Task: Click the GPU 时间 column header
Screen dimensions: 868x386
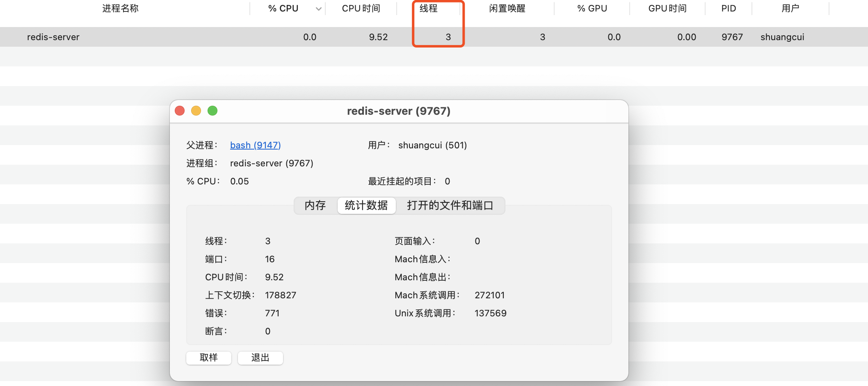Action: (667, 8)
